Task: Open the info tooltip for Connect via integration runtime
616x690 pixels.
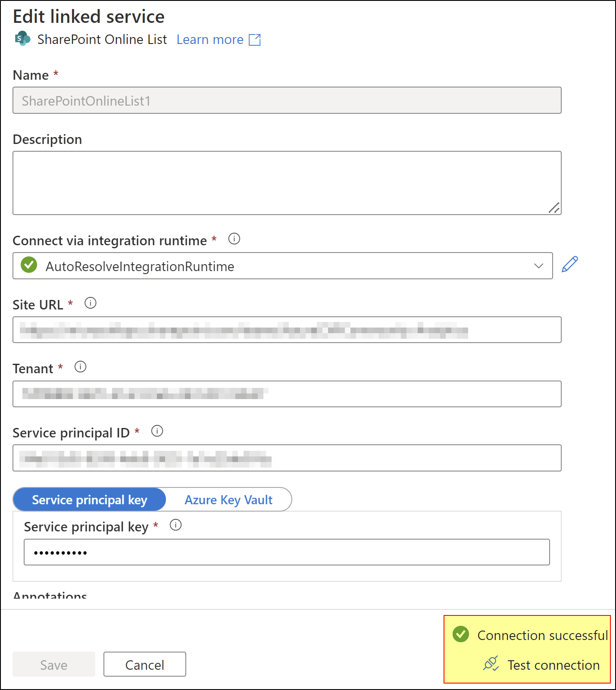Action: click(234, 239)
